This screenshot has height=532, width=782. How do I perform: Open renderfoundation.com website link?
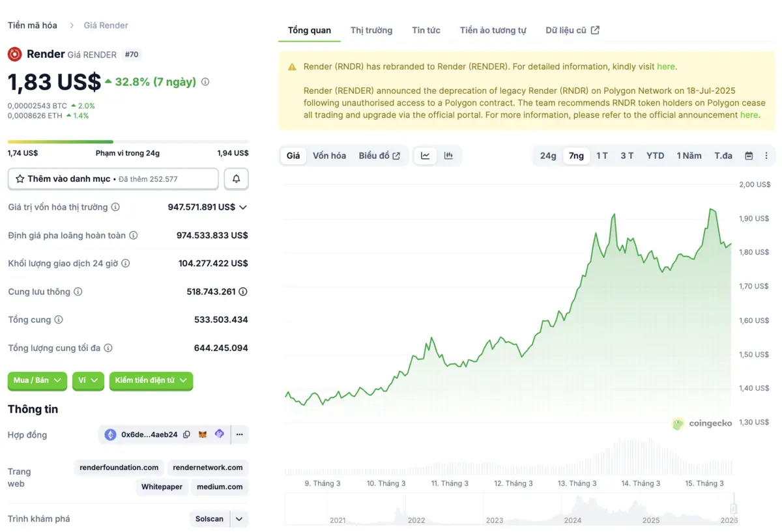coord(119,468)
